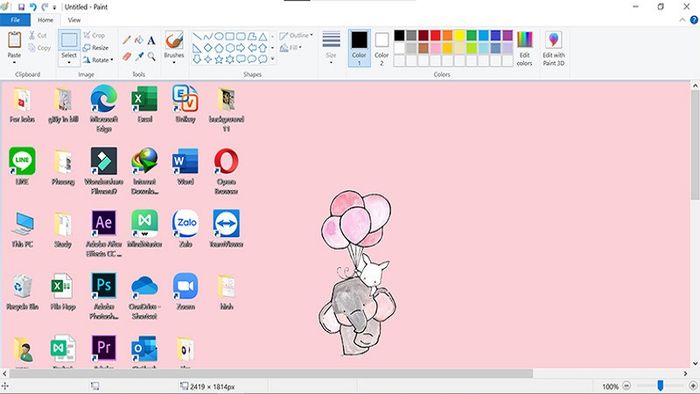Click the Resize button

(96, 47)
